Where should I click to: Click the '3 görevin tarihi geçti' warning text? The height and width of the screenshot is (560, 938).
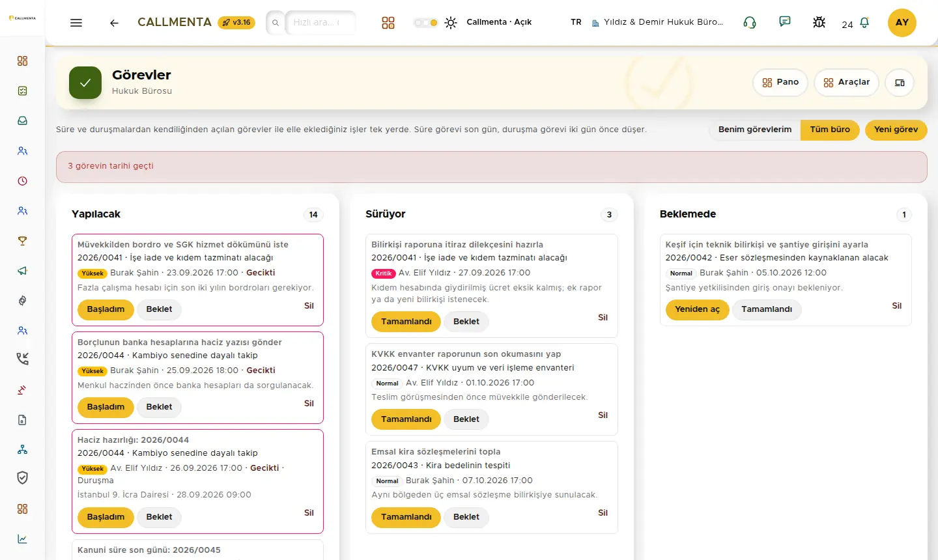point(111,166)
